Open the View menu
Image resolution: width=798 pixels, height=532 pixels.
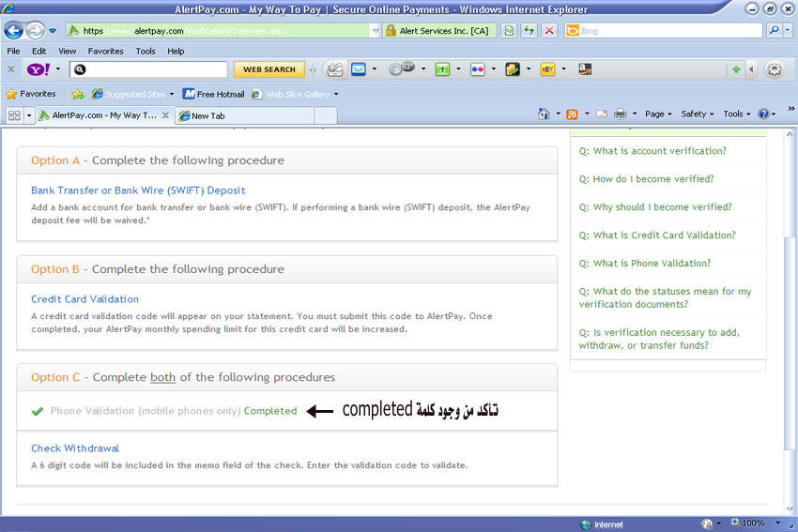(x=67, y=51)
